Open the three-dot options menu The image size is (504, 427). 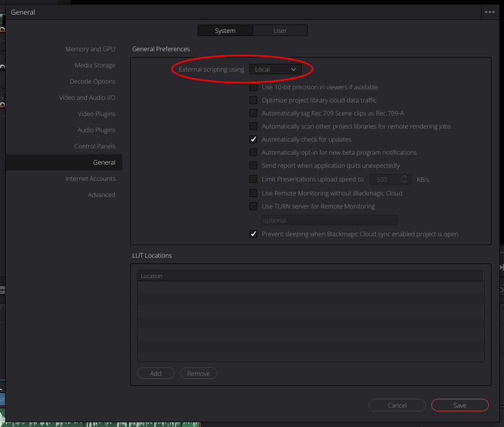tap(489, 12)
